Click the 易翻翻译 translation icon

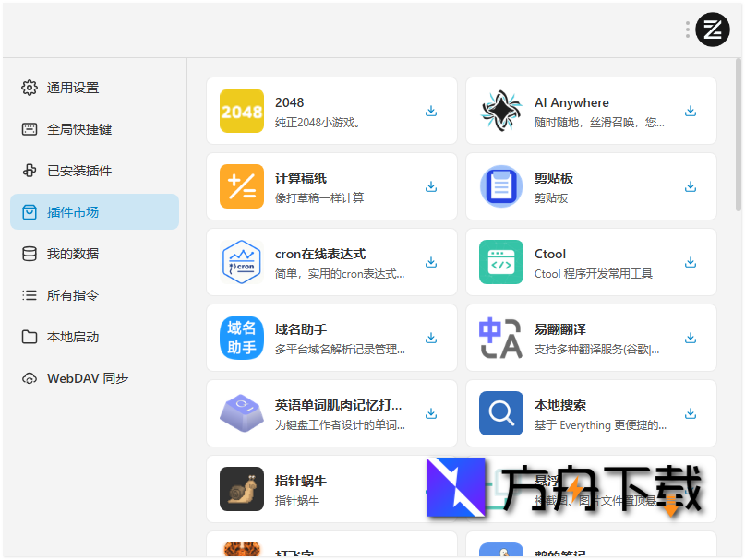coord(500,337)
